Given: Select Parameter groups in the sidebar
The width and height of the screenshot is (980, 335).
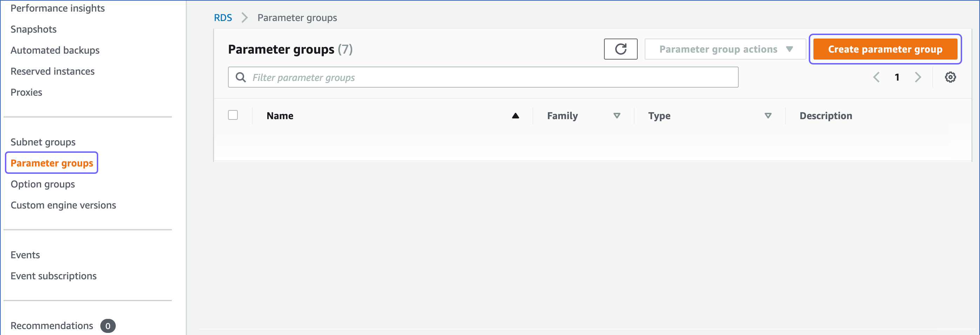Looking at the screenshot, I should click(x=52, y=163).
